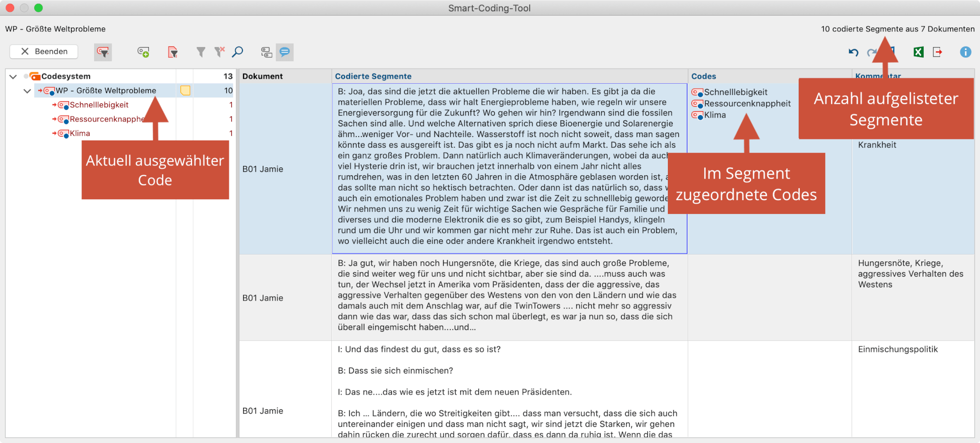Viewport: 980px width, 443px height.
Task: Click count 1 in the Klima row
Action: 231,133
